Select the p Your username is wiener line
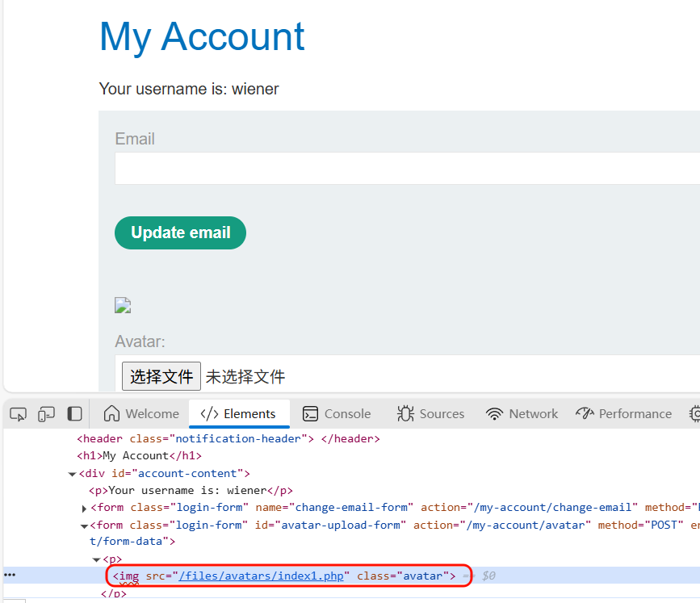Viewport: 700px width, 603px height. click(191, 491)
